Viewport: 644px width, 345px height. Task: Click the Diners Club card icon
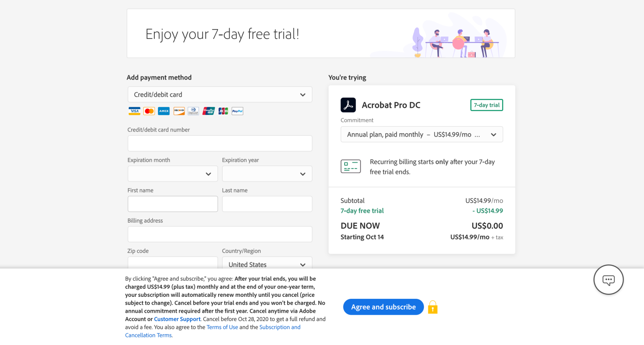193,111
